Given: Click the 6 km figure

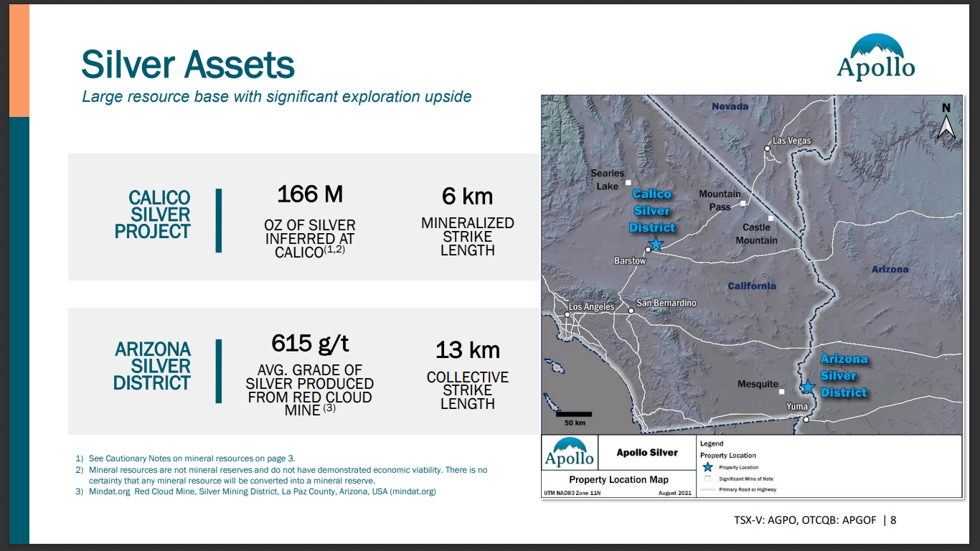Looking at the screenshot, I should click(468, 196).
